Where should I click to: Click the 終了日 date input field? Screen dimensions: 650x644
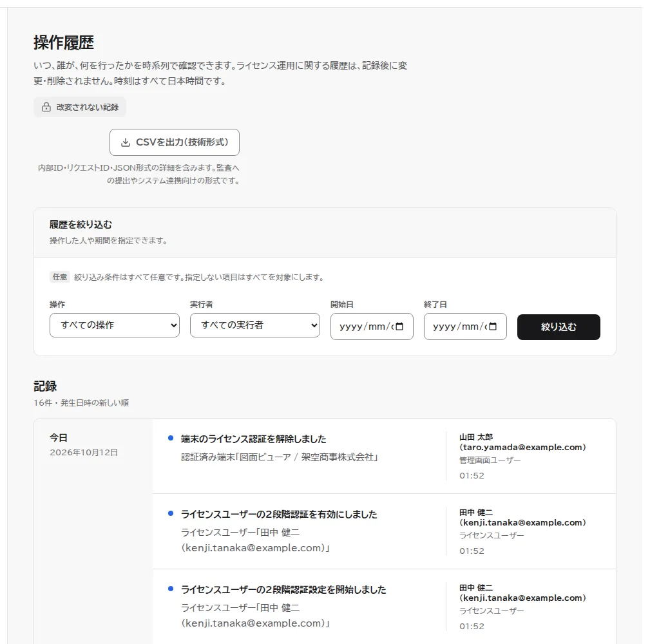point(465,327)
